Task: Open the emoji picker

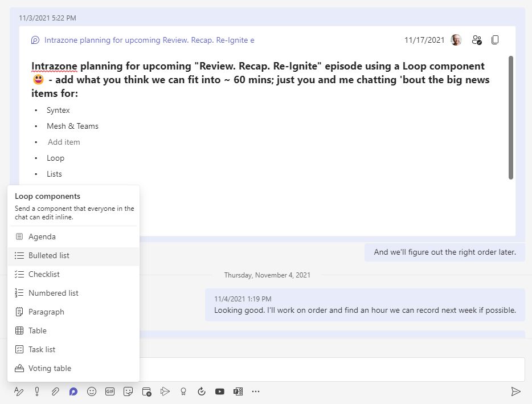Action: coord(92,391)
